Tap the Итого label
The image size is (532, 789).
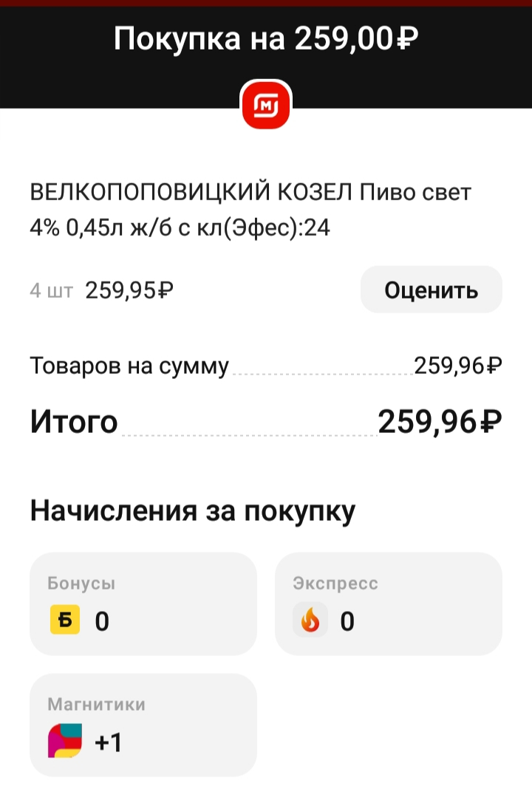pos(73,422)
